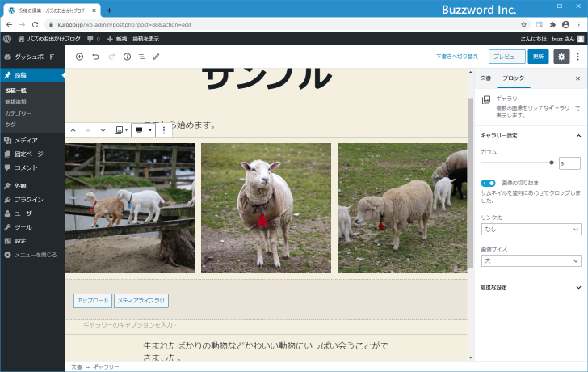This screenshot has height=372, width=588.
Task: Switch to the 文書 tab
Action: point(485,78)
